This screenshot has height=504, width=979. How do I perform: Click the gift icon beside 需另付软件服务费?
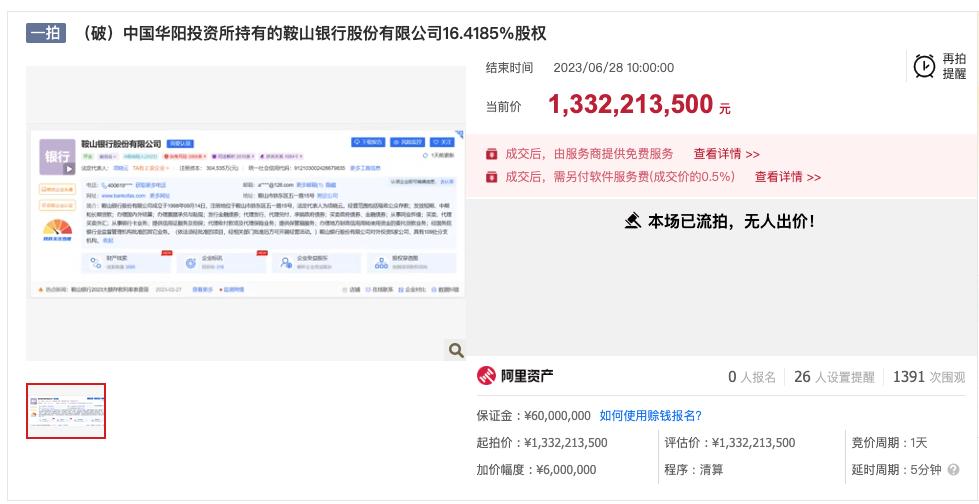click(492, 177)
